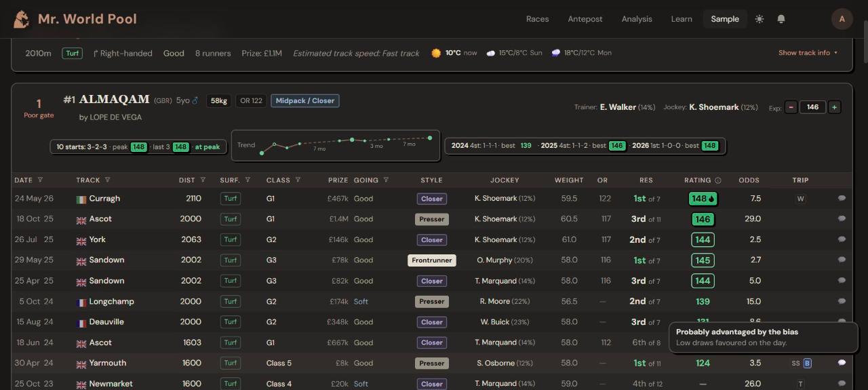
Task: Click the UK flag beside York
Action: pos(81,240)
